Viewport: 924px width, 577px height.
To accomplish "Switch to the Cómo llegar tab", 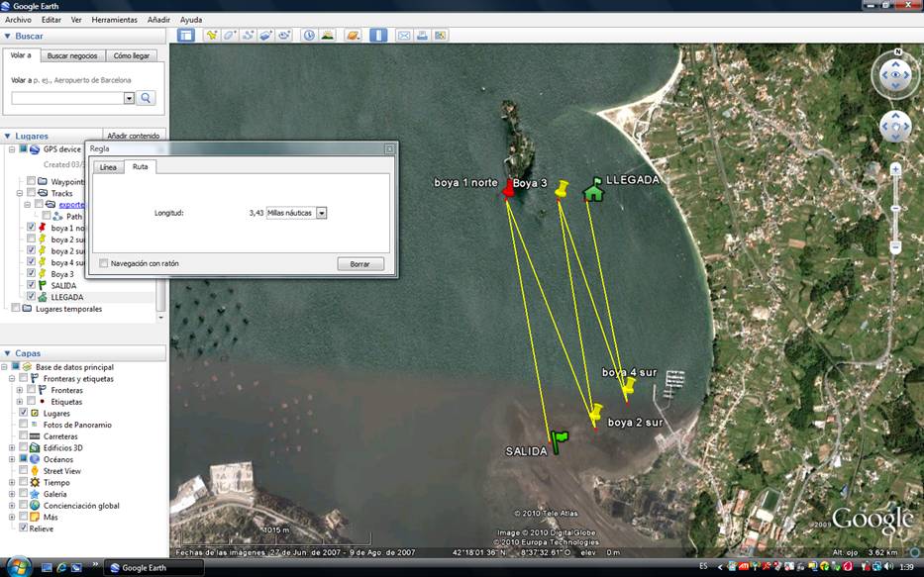I will pos(132,55).
